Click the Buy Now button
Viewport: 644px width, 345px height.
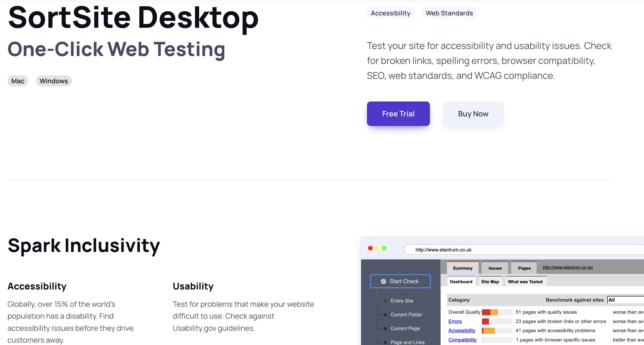tap(473, 114)
